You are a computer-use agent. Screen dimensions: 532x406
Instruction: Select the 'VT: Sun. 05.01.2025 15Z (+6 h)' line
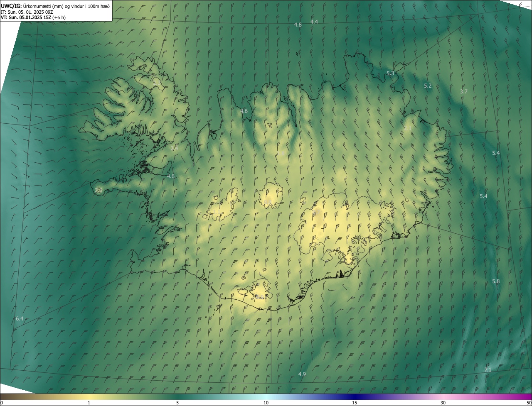(x=33, y=17)
